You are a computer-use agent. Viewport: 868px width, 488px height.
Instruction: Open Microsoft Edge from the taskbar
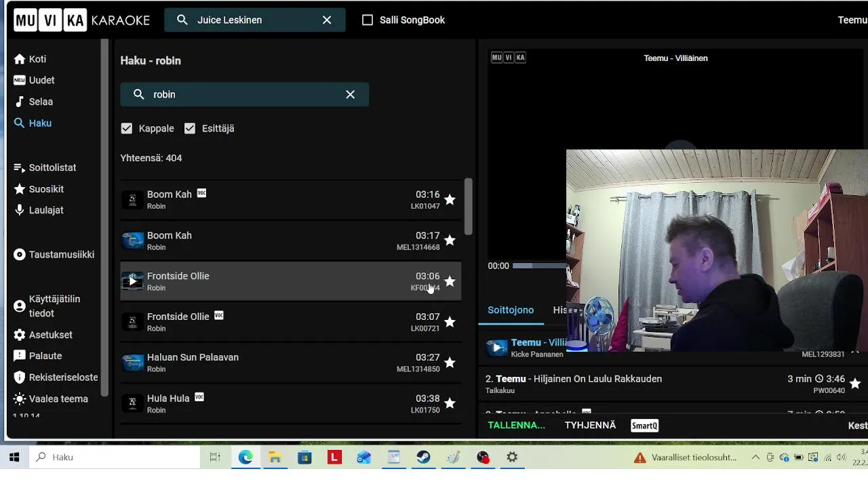tap(245, 457)
